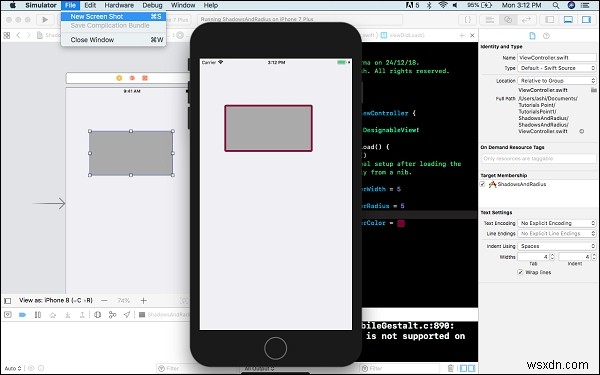Open the Hardware menu
Image resolution: width=600 pixels, height=375 pixels.
119,5
